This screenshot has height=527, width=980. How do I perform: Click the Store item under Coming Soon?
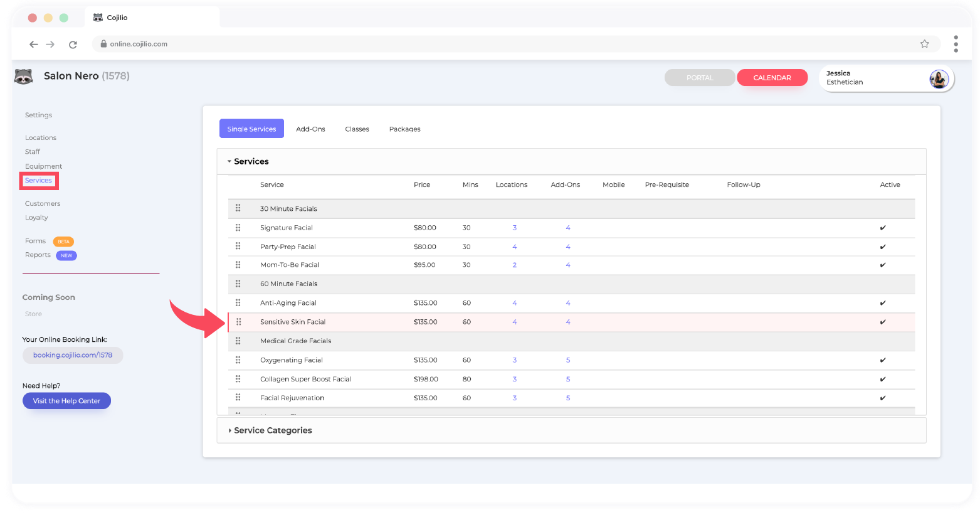coord(33,314)
